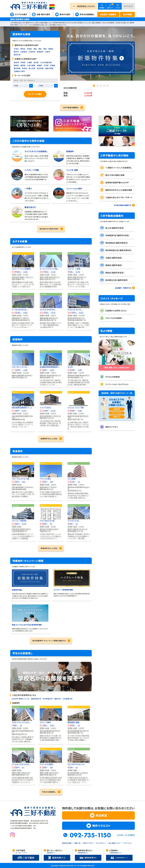
Task: Click the 博多区 area link
Action: pos(23,49)
